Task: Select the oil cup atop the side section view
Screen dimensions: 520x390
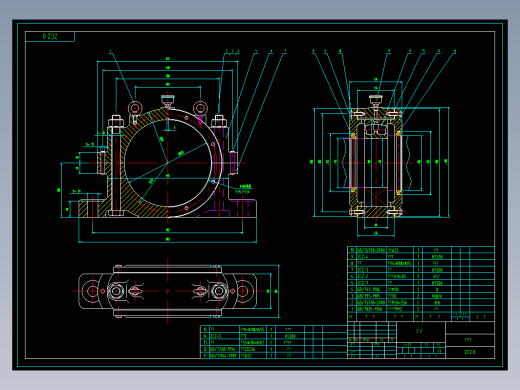Action: point(376,102)
